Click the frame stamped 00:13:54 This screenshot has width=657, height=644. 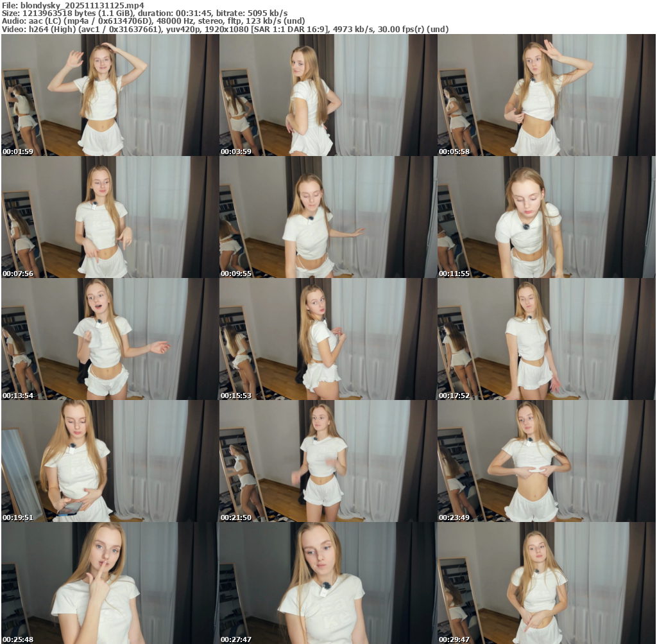(110, 339)
